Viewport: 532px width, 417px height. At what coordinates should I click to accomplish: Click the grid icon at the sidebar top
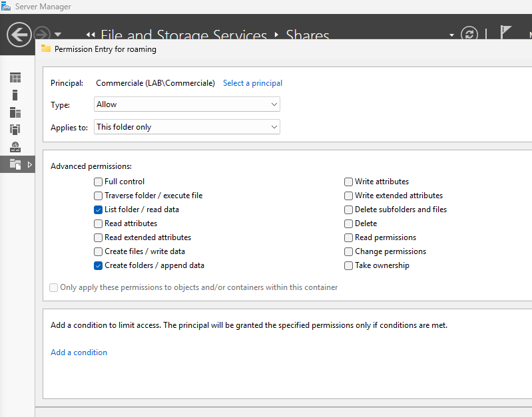tap(15, 78)
